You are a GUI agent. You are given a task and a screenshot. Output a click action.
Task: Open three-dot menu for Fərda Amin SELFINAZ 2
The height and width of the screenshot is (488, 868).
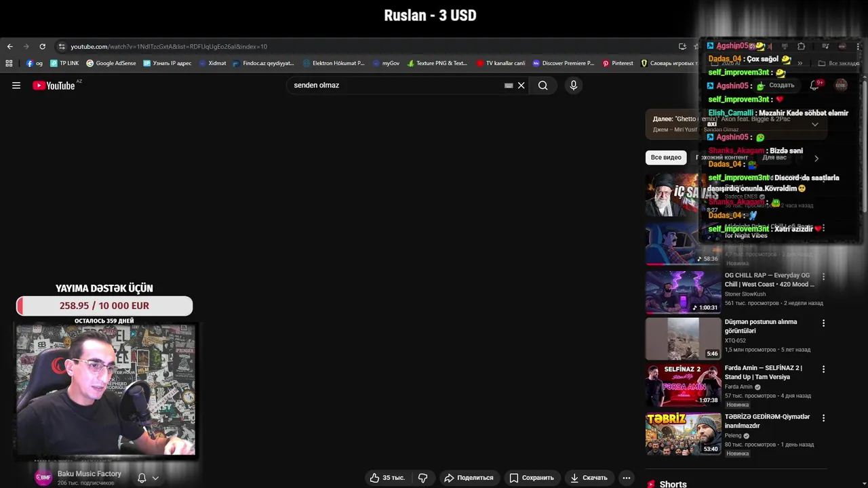tap(824, 369)
